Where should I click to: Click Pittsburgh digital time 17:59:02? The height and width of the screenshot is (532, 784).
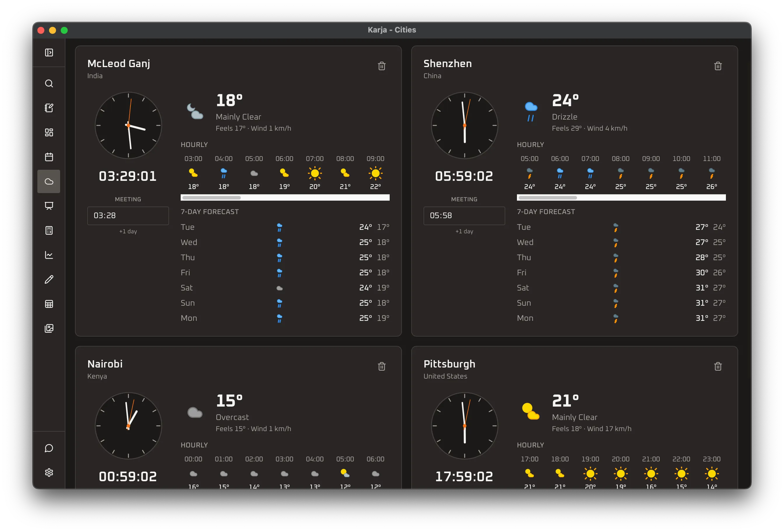pyautogui.click(x=464, y=477)
